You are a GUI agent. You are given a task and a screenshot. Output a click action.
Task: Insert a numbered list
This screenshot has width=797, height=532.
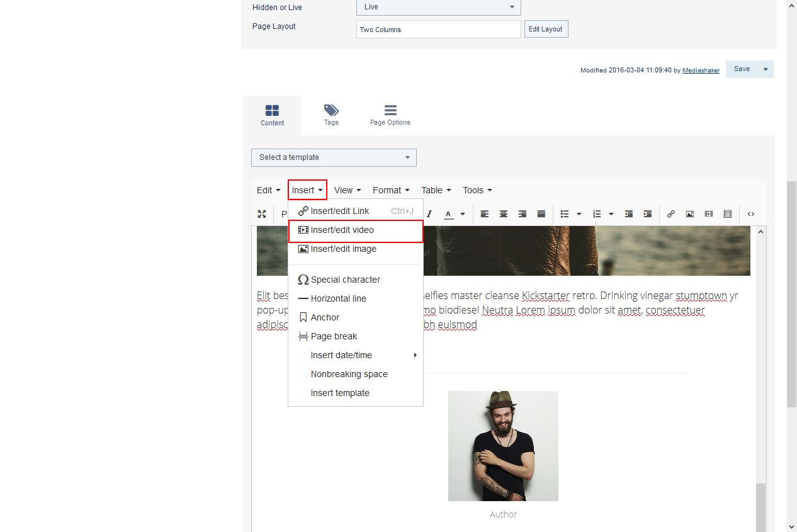coord(597,214)
